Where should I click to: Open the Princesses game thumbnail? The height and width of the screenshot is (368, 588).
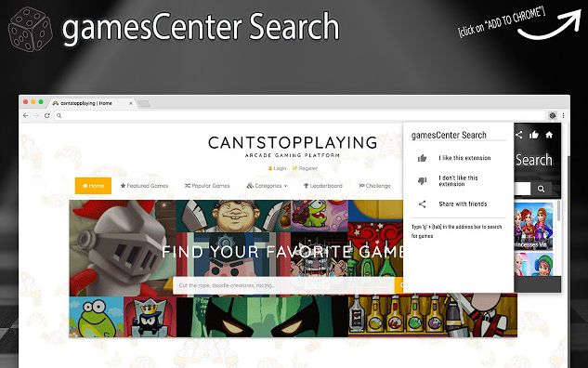coord(533,227)
